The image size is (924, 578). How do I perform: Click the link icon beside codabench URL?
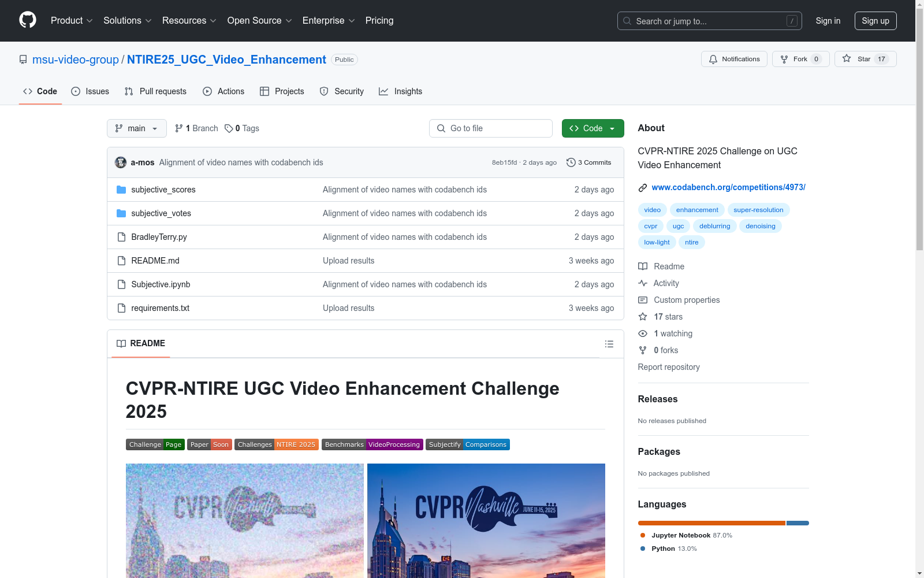(x=643, y=188)
